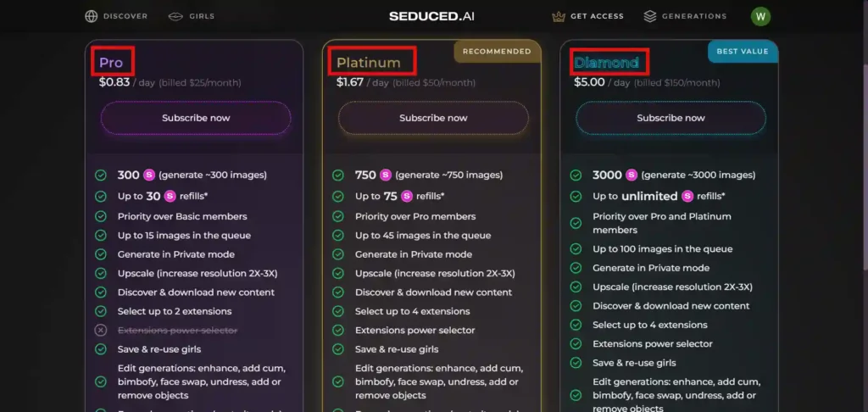This screenshot has width=868, height=412.
Task: Click the stacked layers Generations icon
Action: (x=650, y=16)
